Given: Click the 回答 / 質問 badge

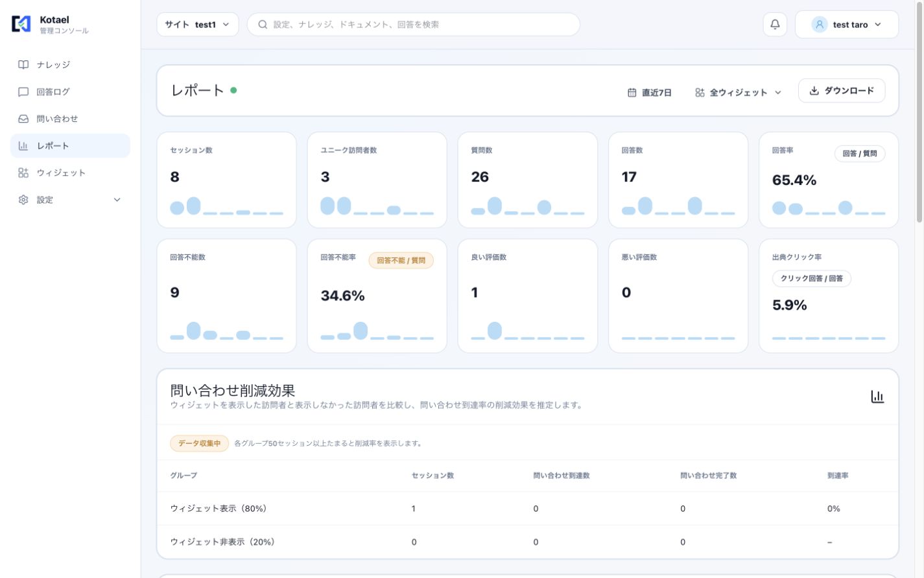Looking at the screenshot, I should coord(860,154).
